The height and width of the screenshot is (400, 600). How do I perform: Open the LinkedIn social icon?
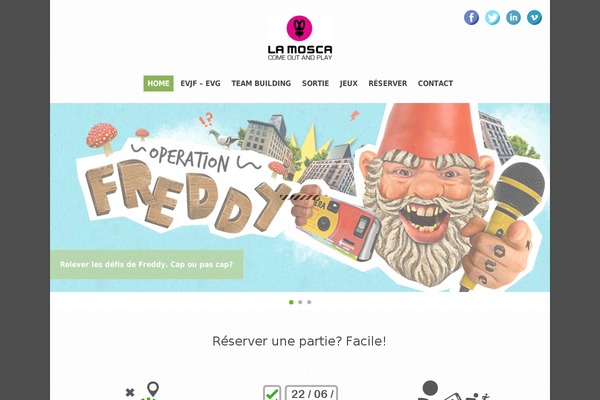[514, 18]
